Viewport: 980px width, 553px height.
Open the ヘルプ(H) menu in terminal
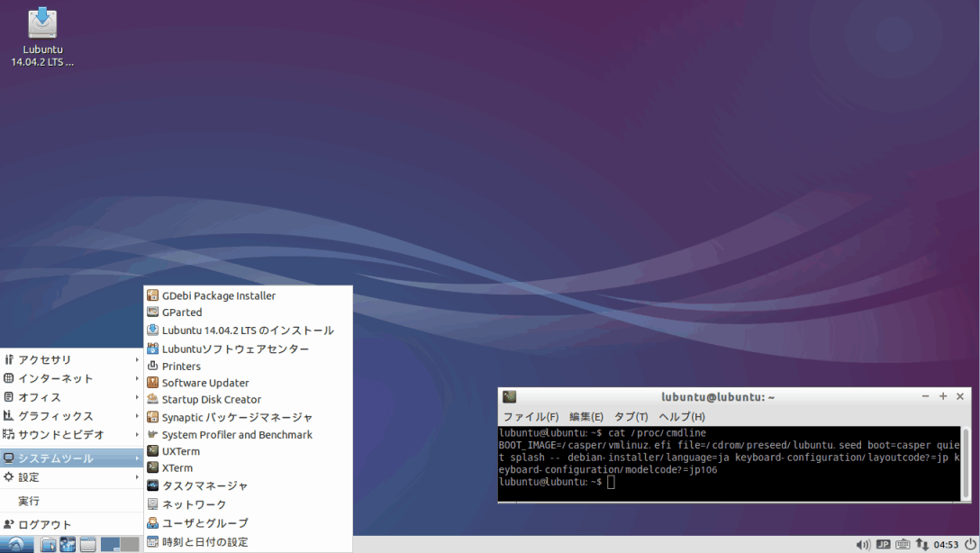[x=681, y=417]
